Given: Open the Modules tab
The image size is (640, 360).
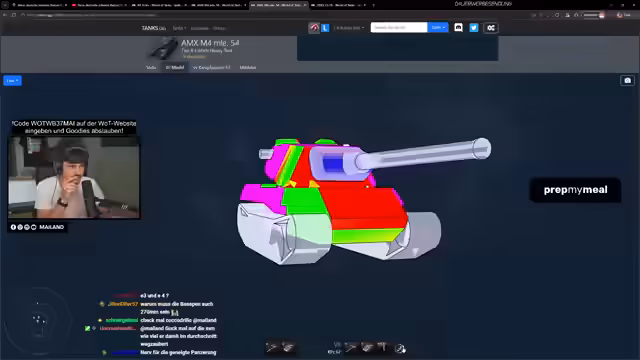Looking at the screenshot, I should (x=248, y=67).
